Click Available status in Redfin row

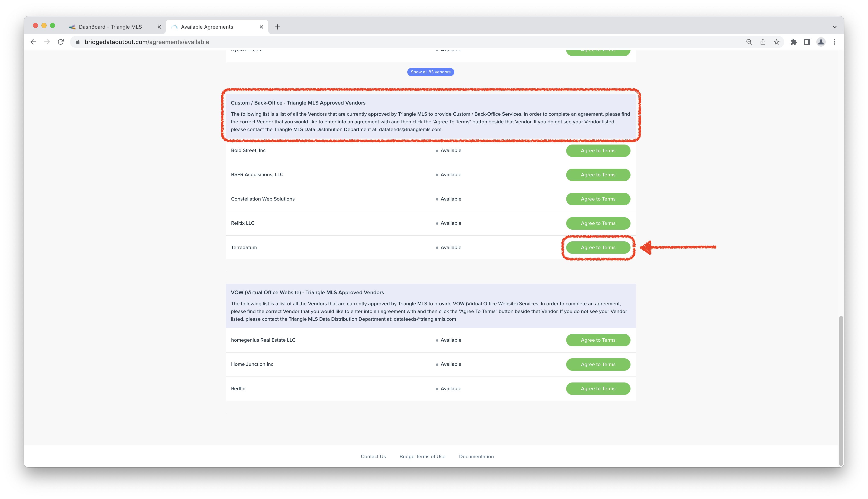[x=448, y=388]
